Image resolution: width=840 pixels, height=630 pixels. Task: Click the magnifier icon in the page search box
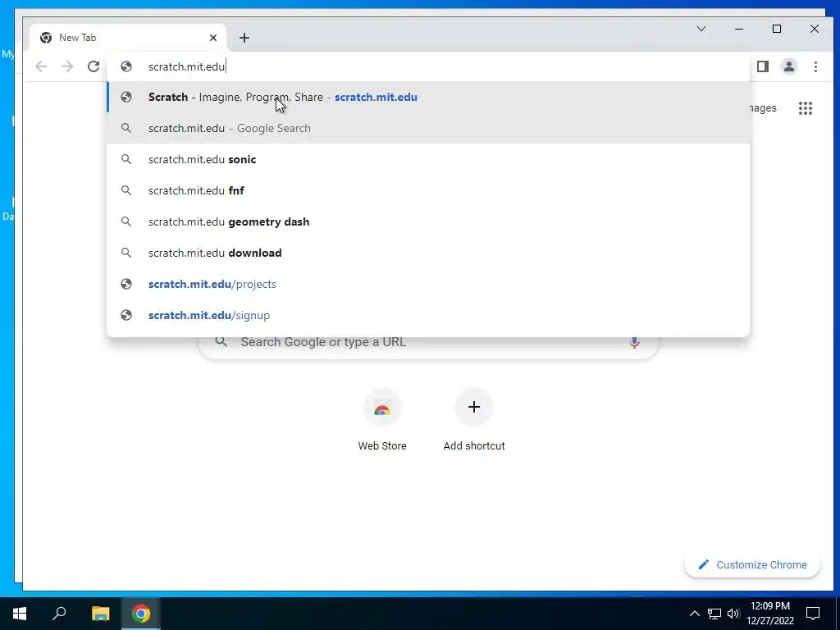[221, 341]
